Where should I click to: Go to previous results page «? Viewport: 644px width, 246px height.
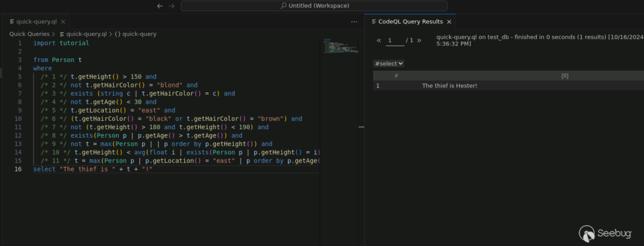tap(379, 40)
